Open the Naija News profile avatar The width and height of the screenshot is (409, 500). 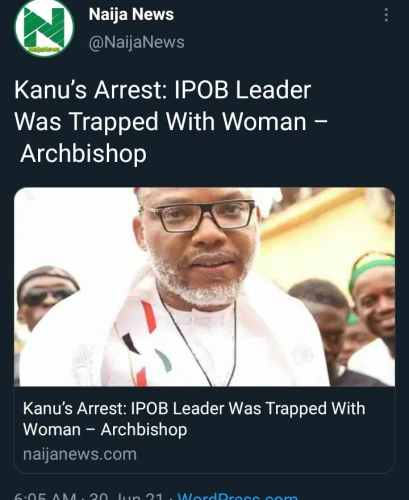click(x=44, y=28)
